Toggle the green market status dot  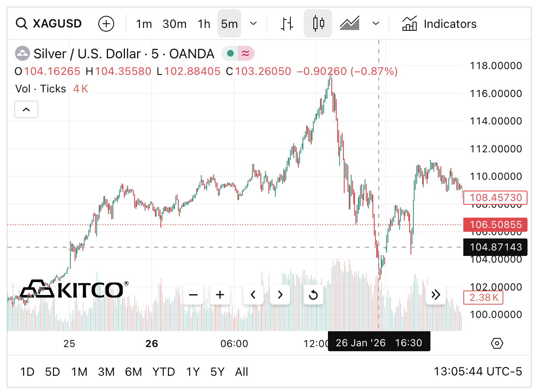pos(230,54)
